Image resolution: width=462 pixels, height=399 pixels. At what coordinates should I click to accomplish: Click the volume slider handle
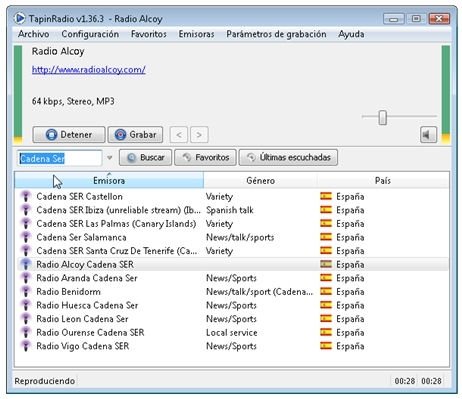click(x=383, y=117)
